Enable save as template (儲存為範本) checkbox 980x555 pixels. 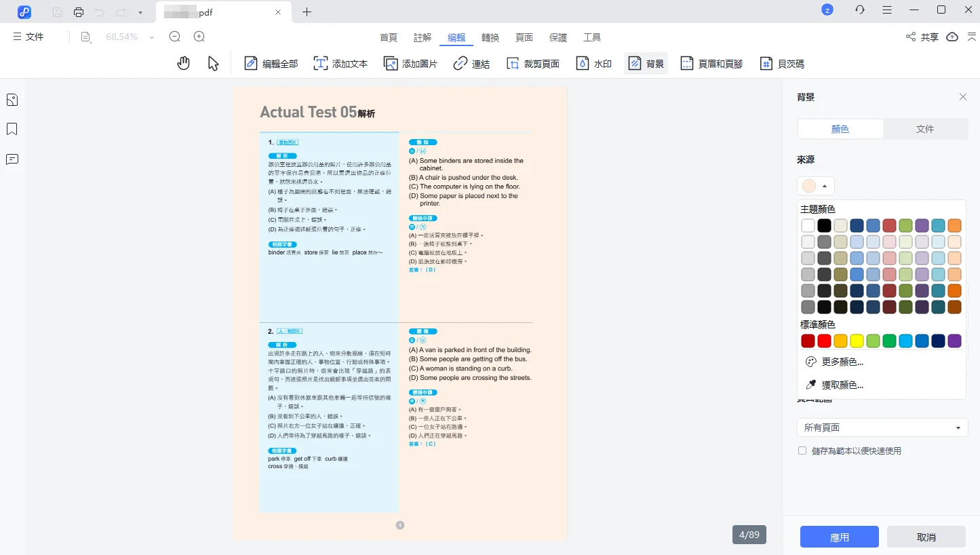pos(802,451)
